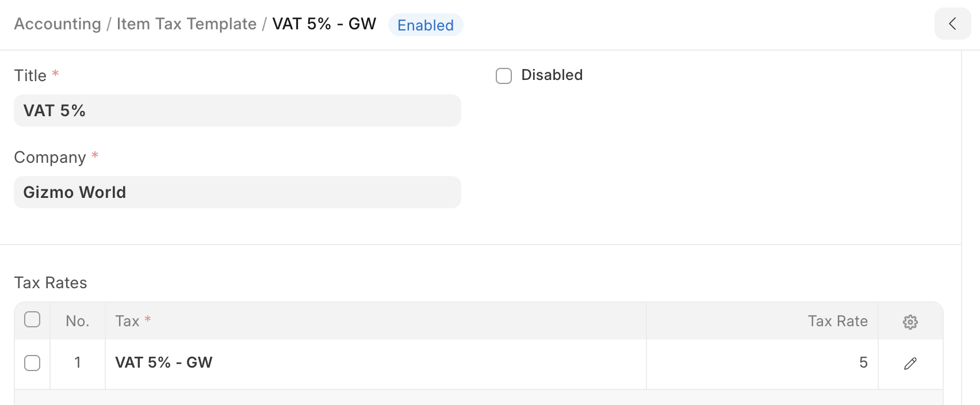Toggle the Disabled checkbox
The height and width of the screenshot is (405, 980).
504,76
